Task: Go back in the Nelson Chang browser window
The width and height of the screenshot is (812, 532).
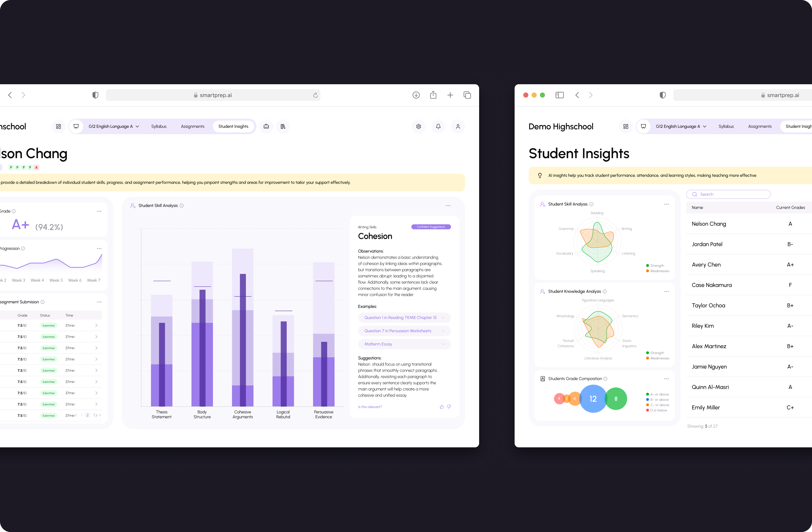Action: pos(10,95)
